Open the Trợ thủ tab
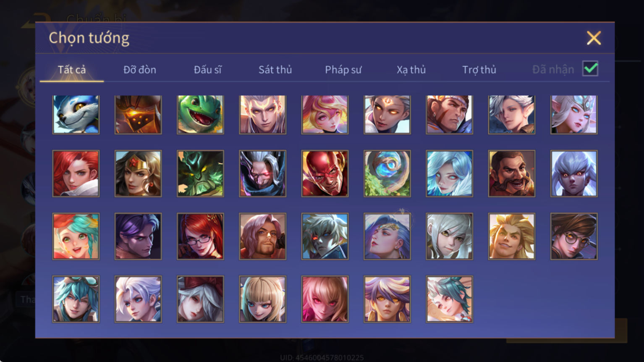The image size is (644, 362). tap(479, 70)
